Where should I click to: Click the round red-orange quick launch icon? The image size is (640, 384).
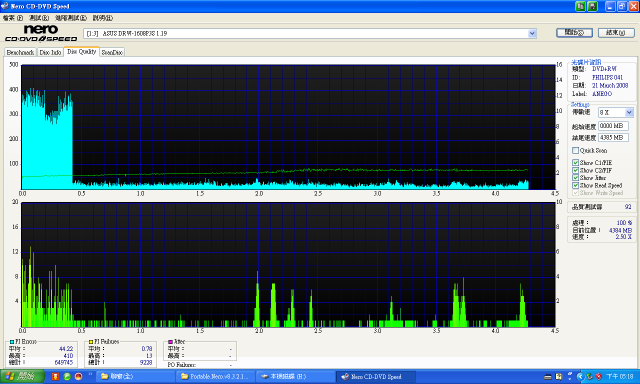point(78,377)
